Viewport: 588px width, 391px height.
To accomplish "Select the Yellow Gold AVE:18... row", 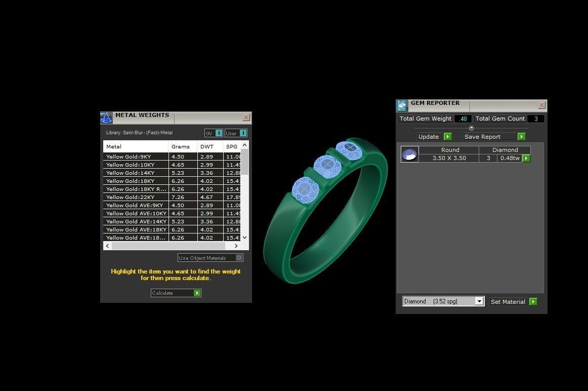I will click(172, 238).
